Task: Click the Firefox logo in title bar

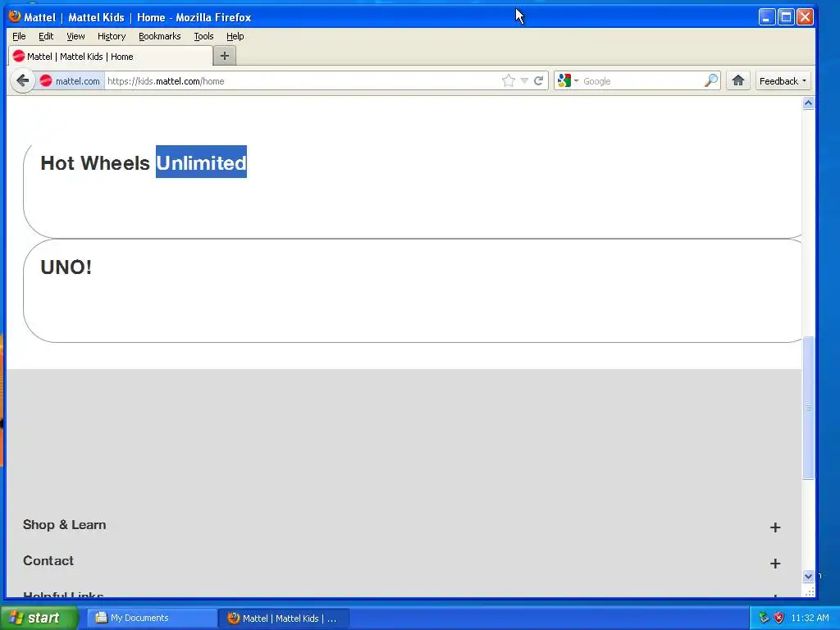Action: point(15,16)
